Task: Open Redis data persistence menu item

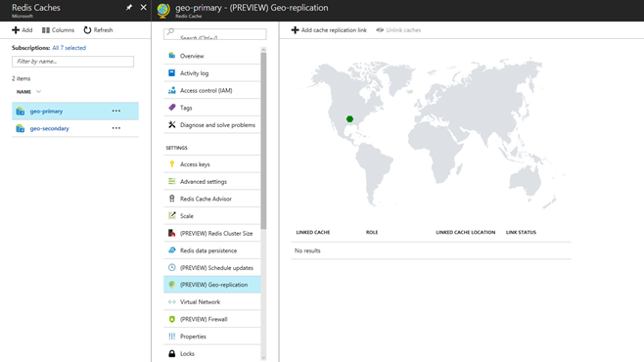Action: click(x=212, y=249)
